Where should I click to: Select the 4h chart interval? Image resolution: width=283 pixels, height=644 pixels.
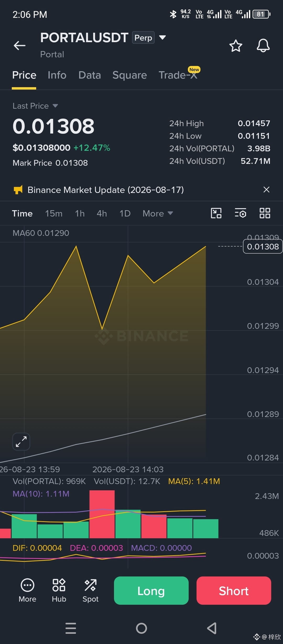point(102,213)
